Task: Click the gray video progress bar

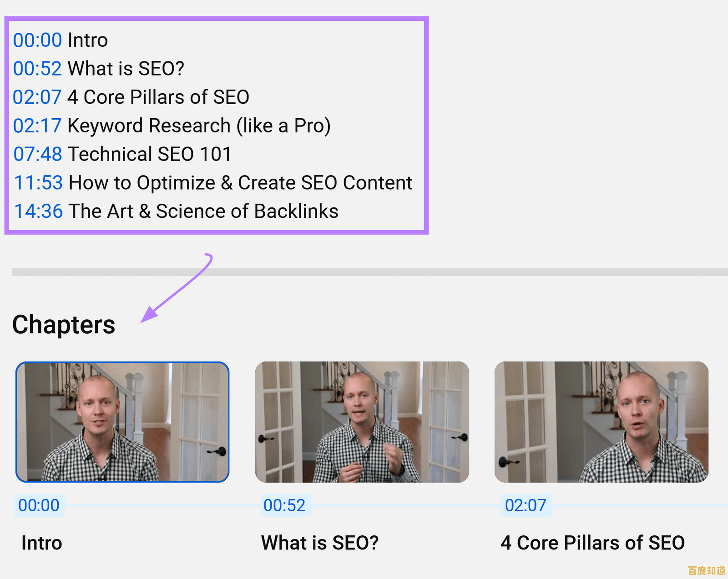Action: click(364, 272)
